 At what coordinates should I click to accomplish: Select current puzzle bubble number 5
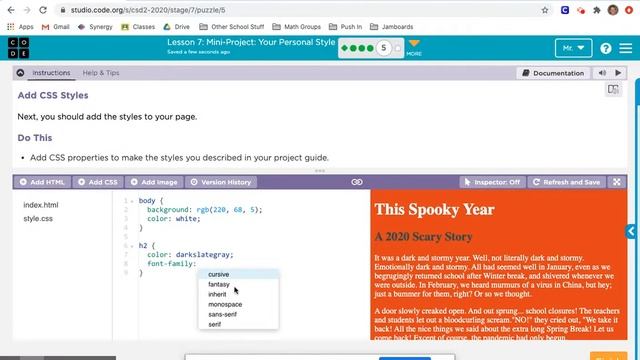pyautogui.click(x=383, y=48)
